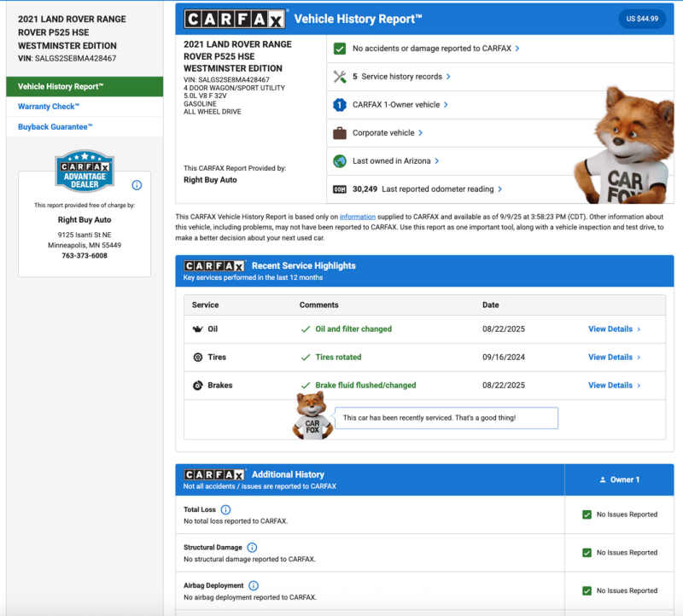Click the dealer phone number 763-373-6008
The image size is (683, 616).
(85, 256)
